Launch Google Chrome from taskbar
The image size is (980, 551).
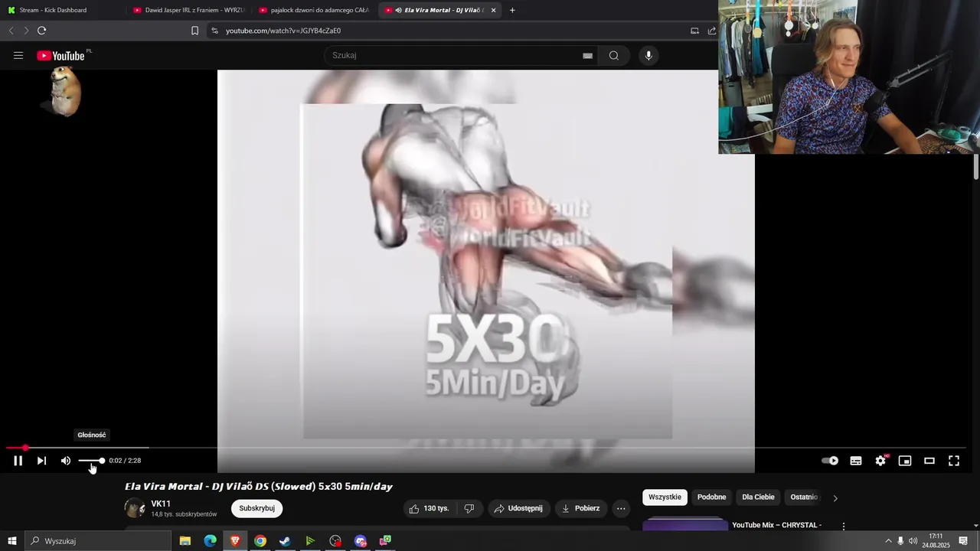[x=260, y=541]
